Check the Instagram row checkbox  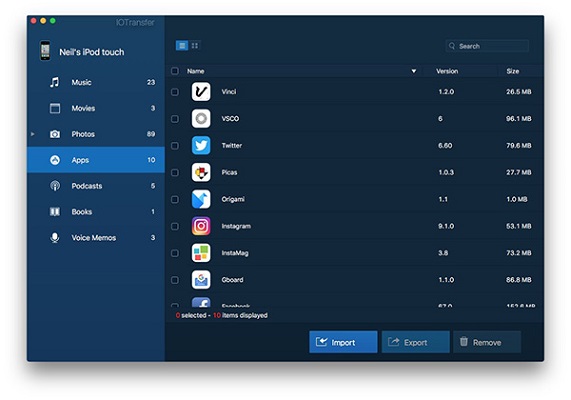pos(175,226)
